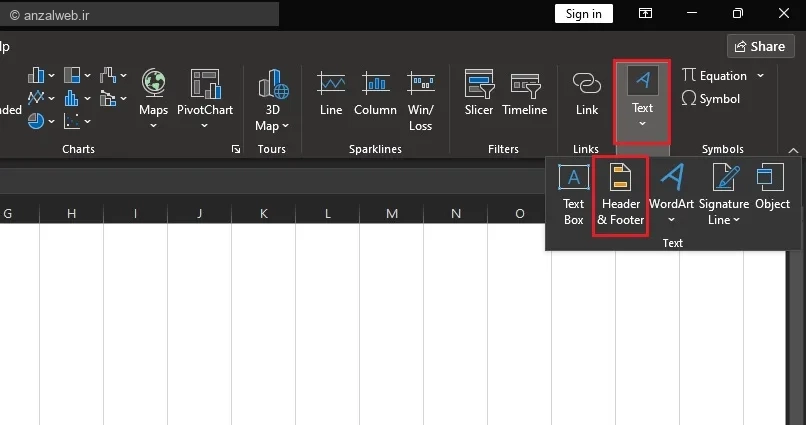
Task: Open the Charts dialog launcher
Action: 236,149
